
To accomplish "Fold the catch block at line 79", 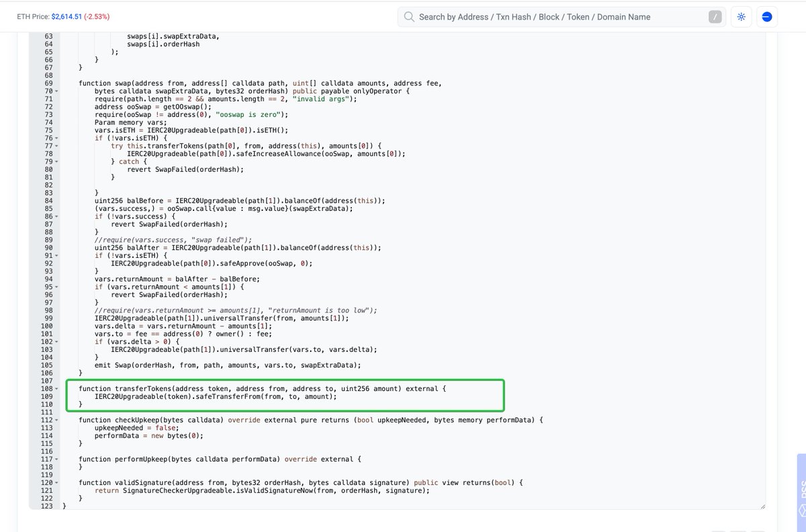I will tap(57, 161).
